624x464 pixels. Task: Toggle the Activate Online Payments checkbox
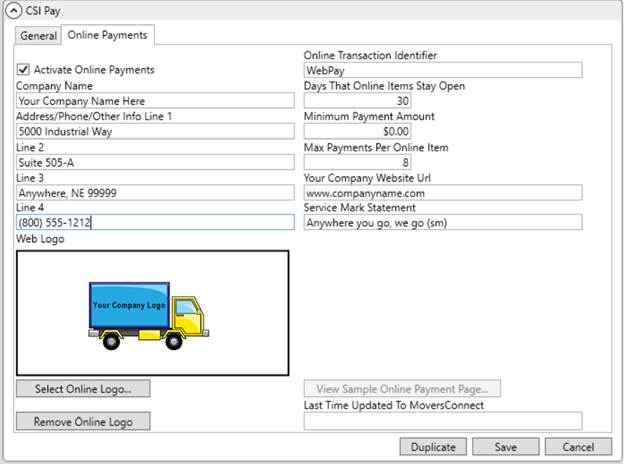[24, 70]
